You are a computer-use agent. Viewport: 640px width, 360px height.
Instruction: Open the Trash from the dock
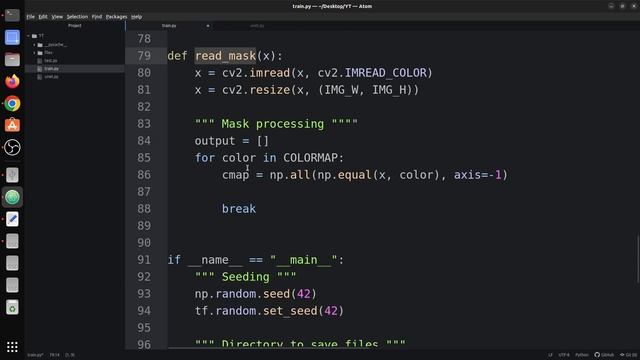(x=12, y=307)
